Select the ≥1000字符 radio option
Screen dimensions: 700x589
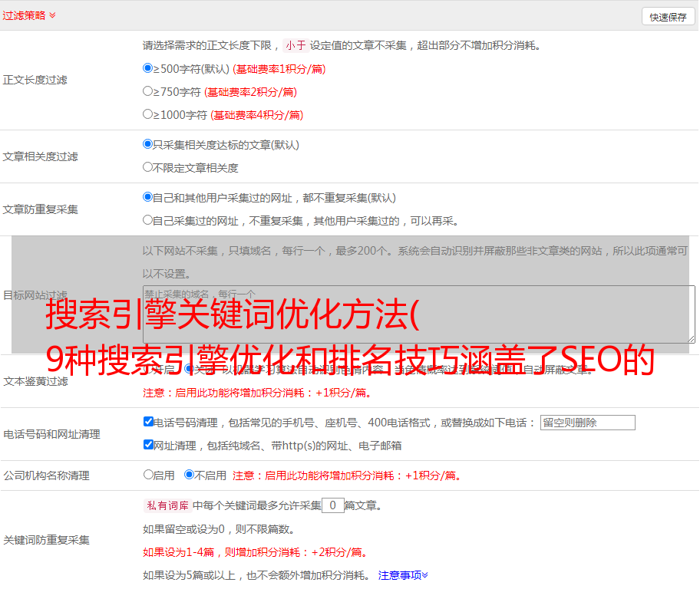pos(147,114)
